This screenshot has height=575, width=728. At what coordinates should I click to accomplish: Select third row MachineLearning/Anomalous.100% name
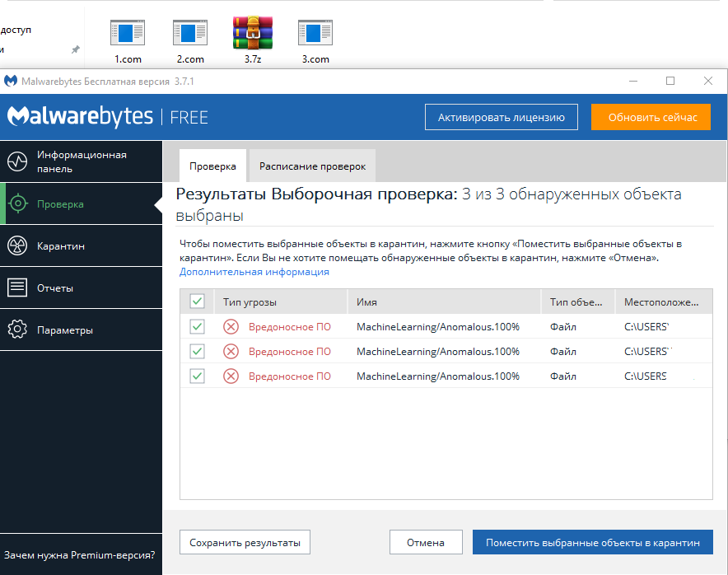click(x=438, y=376)
